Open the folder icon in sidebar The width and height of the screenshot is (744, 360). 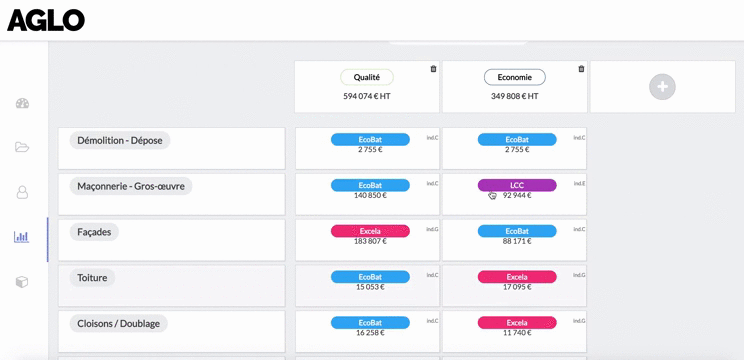click(x=22, y=147)
